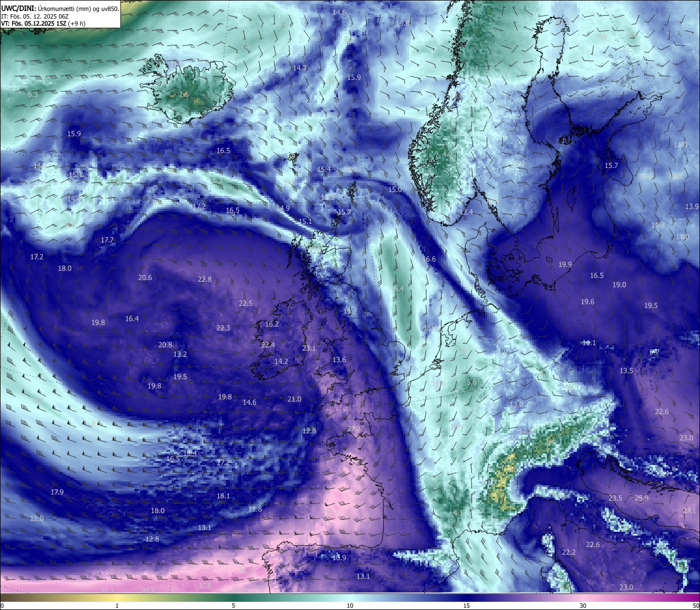Click the '13.6' value over England
Viewport: 700px width, 610px height.
(x=339, y=360)
